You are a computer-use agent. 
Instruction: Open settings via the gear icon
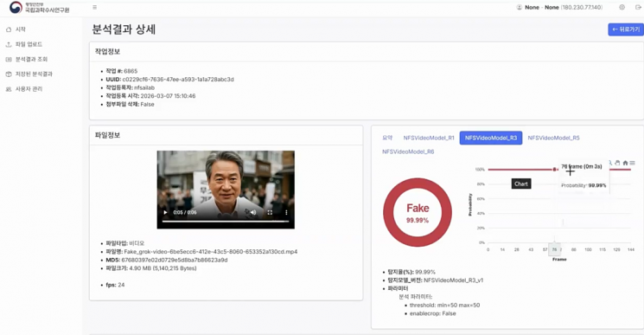click(x=622, y=8)
